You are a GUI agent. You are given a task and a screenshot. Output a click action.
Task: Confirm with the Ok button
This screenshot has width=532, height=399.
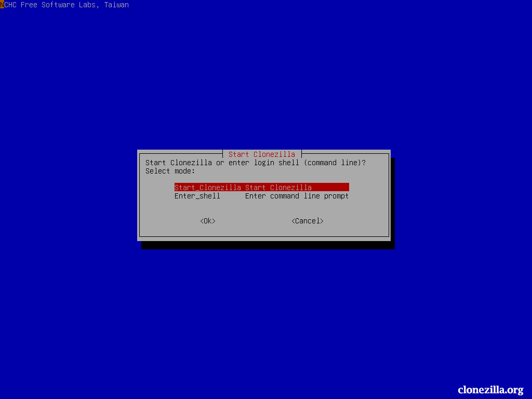pyautogui.click(x=208, y=221)
